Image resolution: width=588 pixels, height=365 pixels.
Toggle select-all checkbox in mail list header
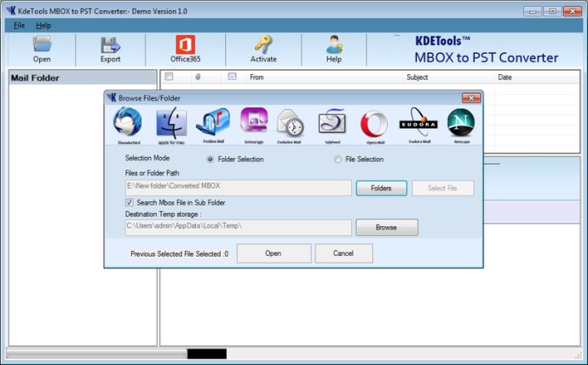169,77
